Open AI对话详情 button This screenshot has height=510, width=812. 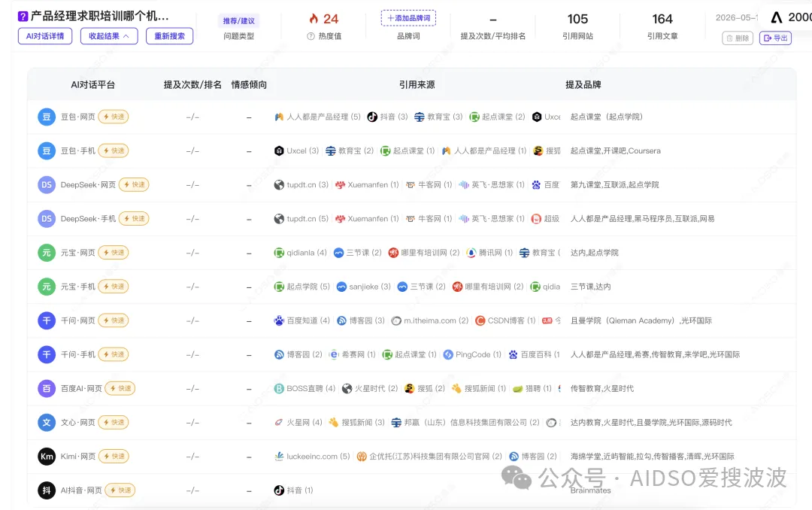45,36
